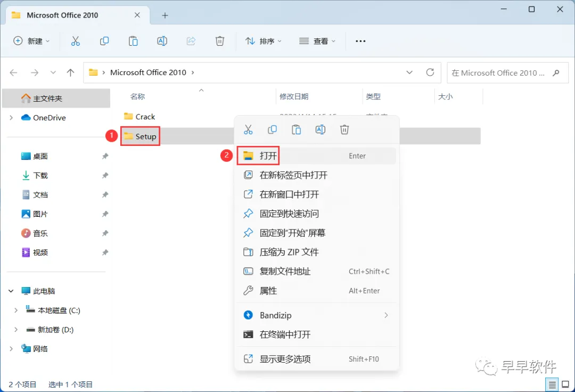Open a new tab with plus button
Viewport: 575px width, 392px height.
coord(165,15)
